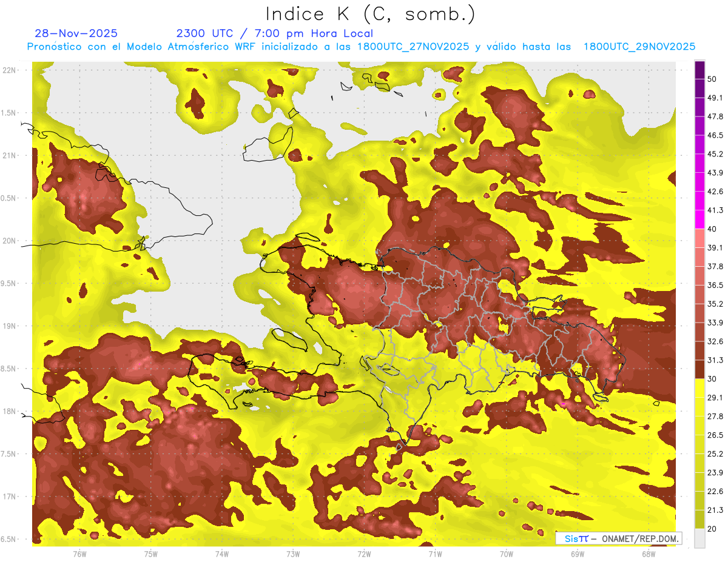Click the magenta swatch between 40 and 41.3

699,219
